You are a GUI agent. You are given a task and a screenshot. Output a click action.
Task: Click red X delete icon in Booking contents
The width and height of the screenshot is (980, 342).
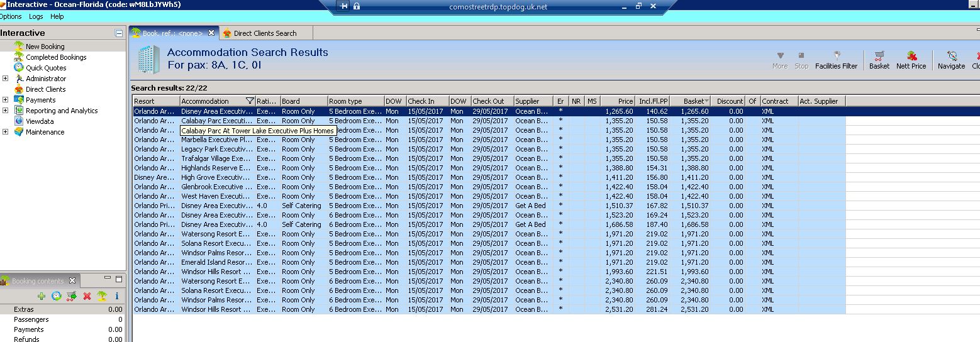87,296
